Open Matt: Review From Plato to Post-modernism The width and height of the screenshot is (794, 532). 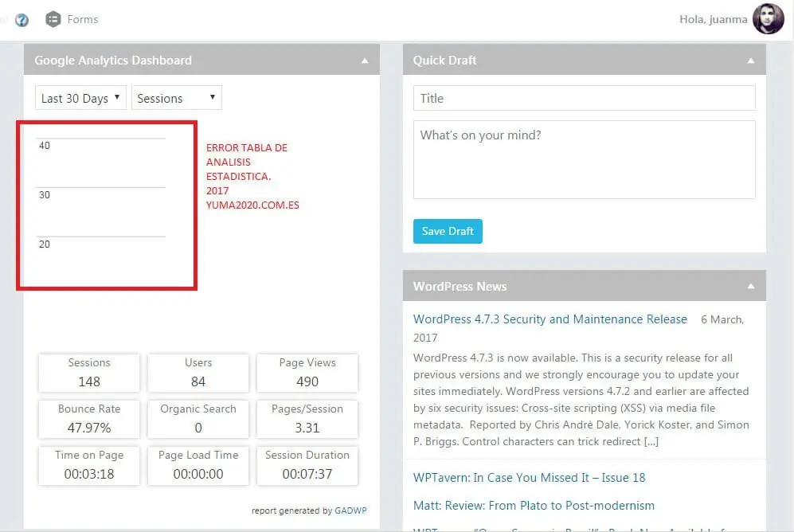[534, 506]
